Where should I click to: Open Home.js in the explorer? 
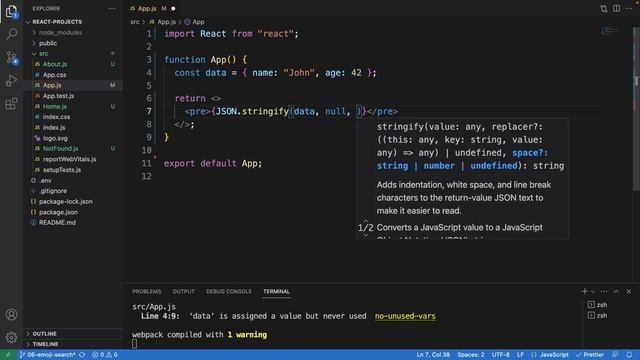55,107
